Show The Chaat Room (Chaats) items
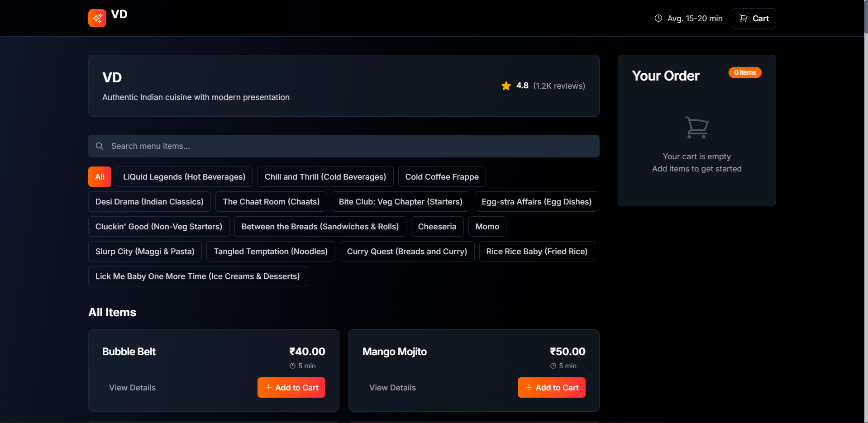The image size is (868, 423). click(x=271, y=202)
